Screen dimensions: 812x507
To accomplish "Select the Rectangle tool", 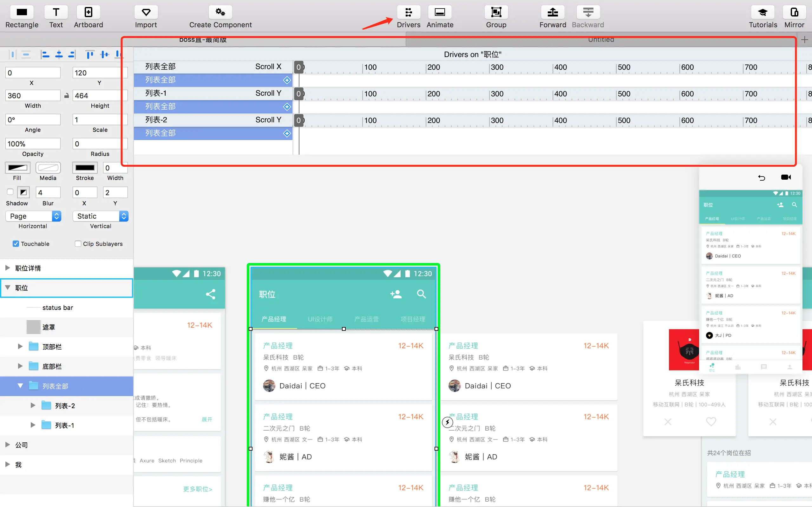I will pyautogui.click(x=22, y=13).
